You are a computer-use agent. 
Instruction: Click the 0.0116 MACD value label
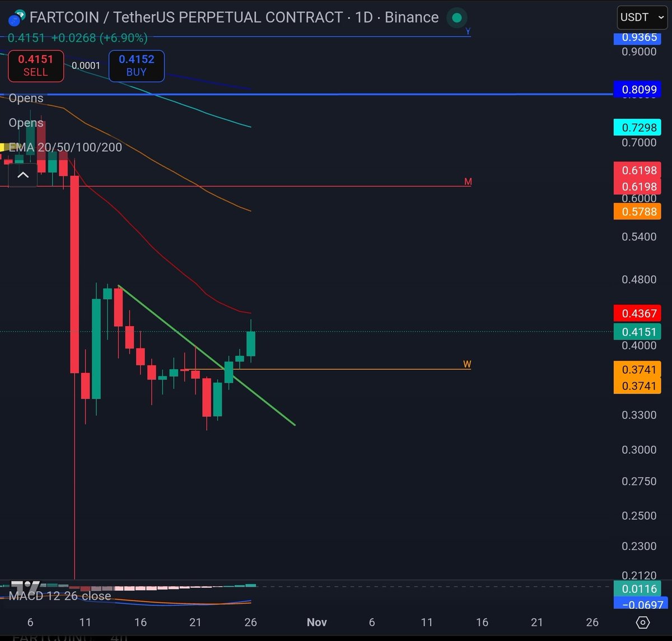637,589
